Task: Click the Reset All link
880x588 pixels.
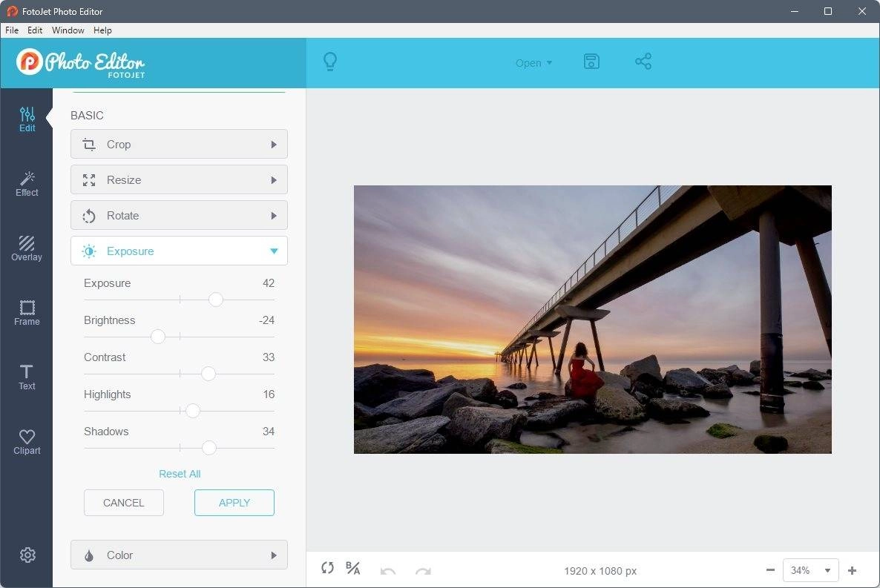Action: (x=180, y=474)
